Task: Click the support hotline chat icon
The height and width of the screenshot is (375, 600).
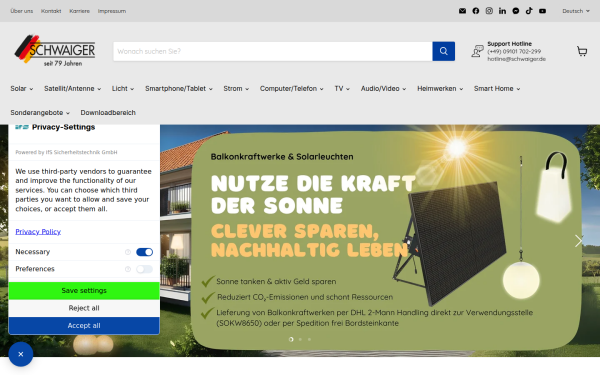Action: [x=478, y=51]
